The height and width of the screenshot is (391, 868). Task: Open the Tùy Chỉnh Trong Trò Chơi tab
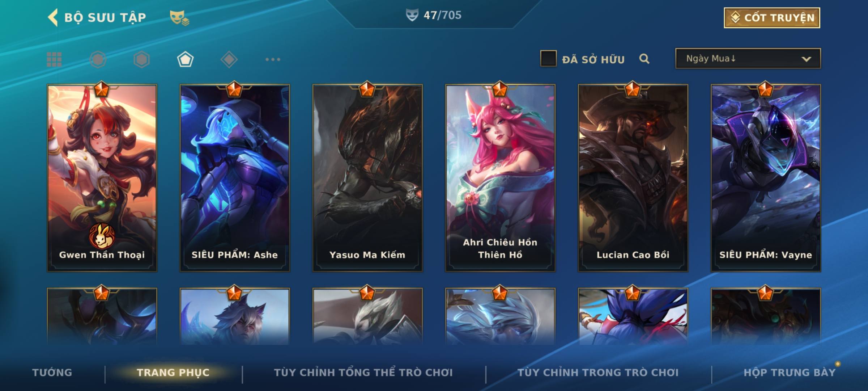coord(598,373)
